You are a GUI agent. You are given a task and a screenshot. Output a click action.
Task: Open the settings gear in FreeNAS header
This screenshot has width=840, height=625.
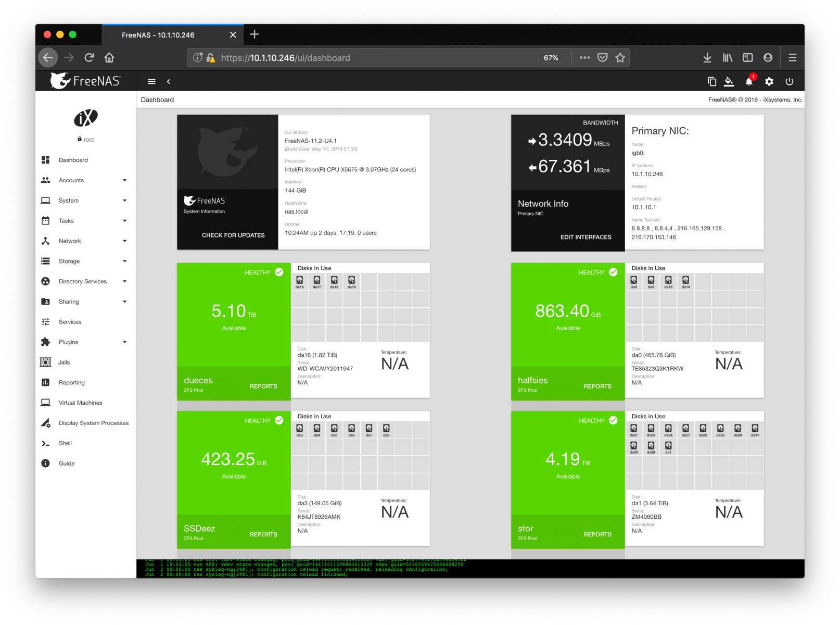769,82
